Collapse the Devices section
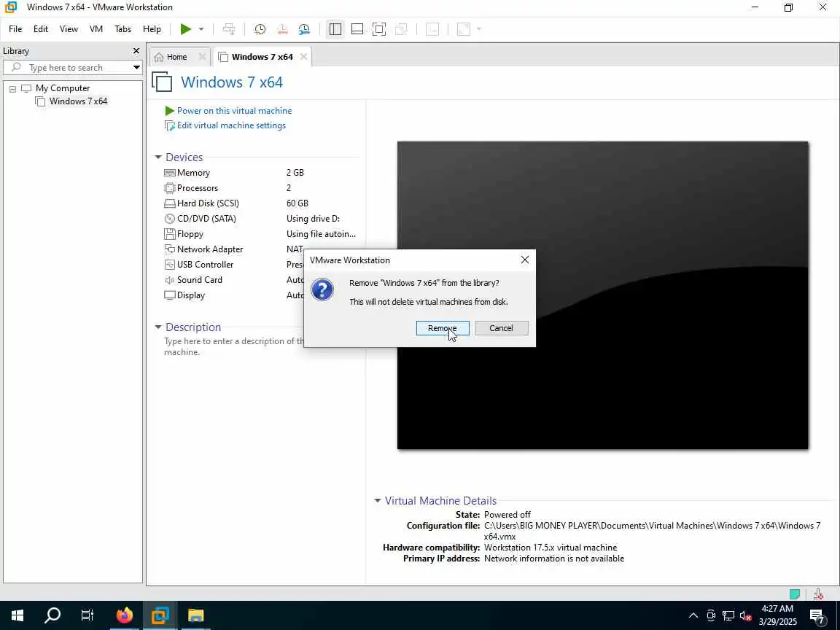The width and height of the screenshot is (840, 630). click(x=158, y=157)
